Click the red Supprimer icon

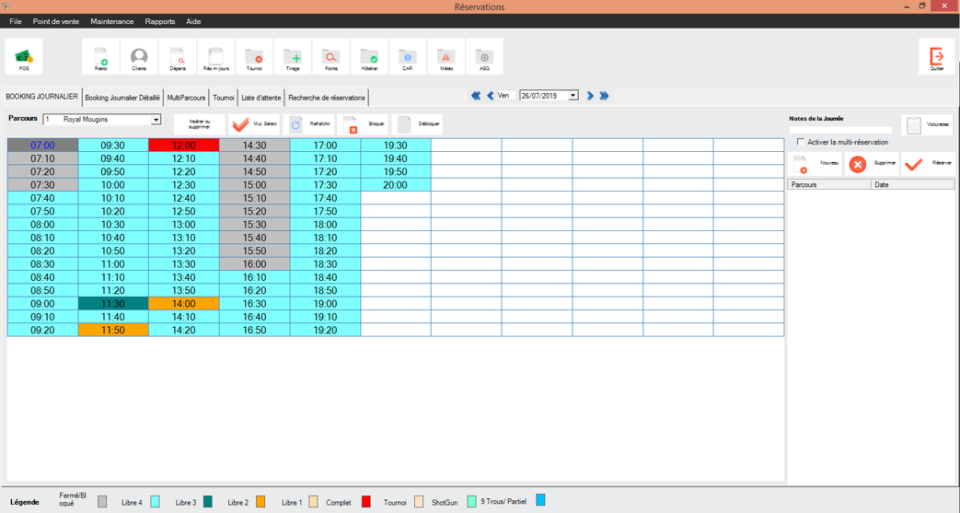[857, 164]
